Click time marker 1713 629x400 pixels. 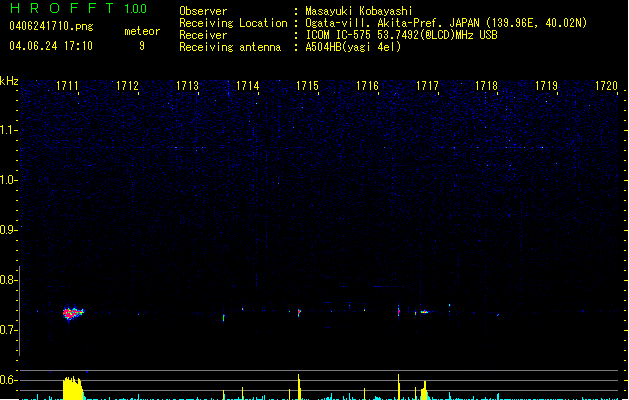(187, 86)
